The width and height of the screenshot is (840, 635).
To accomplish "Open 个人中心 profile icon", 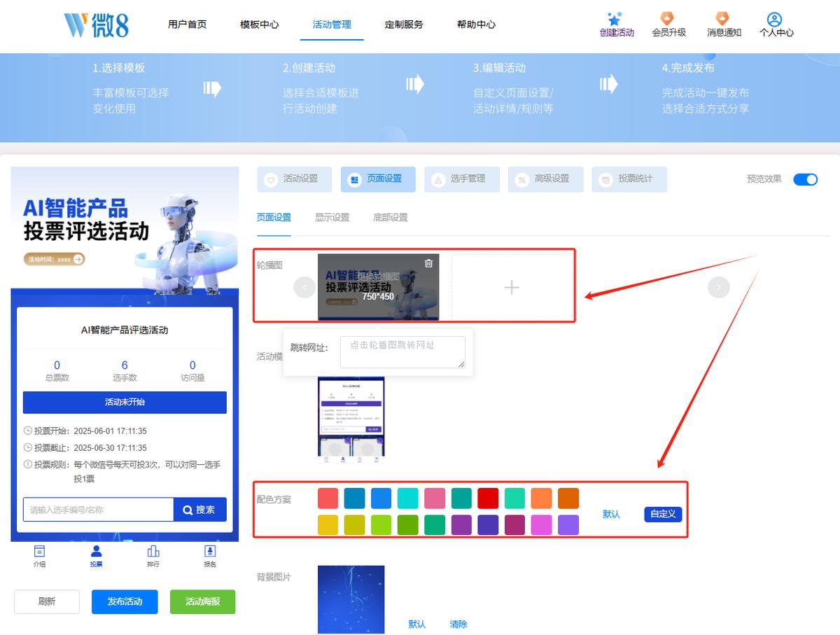I will click(x=774, y=19).
